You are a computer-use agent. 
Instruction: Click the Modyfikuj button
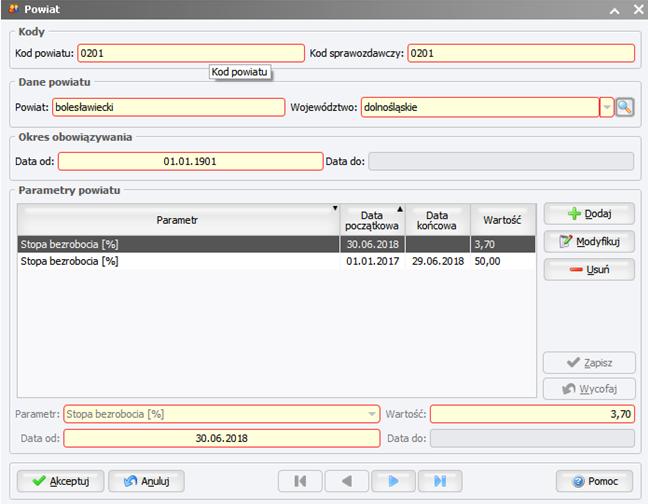(x=589, y=242)
